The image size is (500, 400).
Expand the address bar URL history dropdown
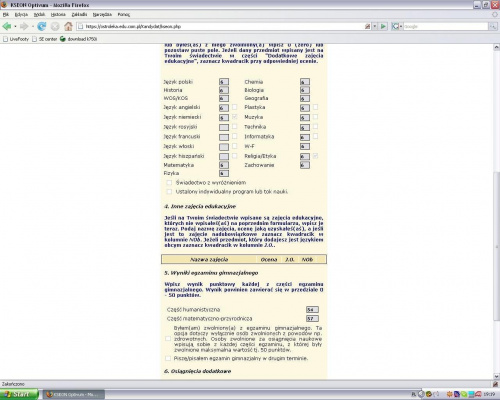375,26
